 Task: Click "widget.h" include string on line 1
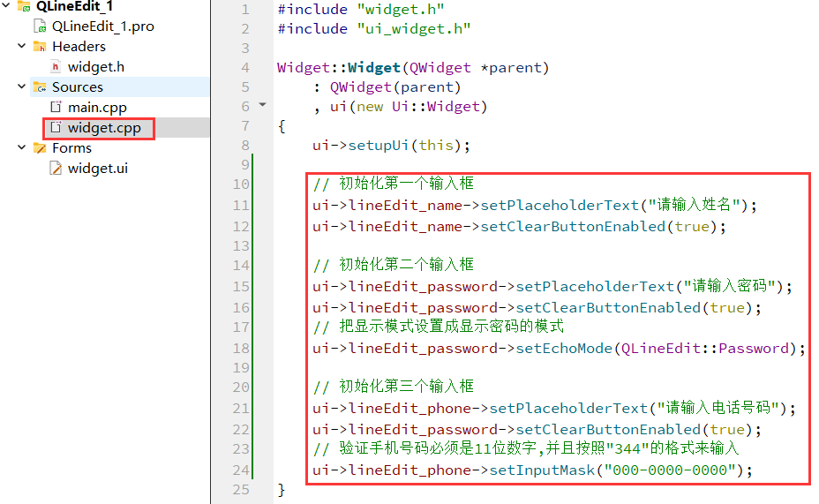(401, 10)
